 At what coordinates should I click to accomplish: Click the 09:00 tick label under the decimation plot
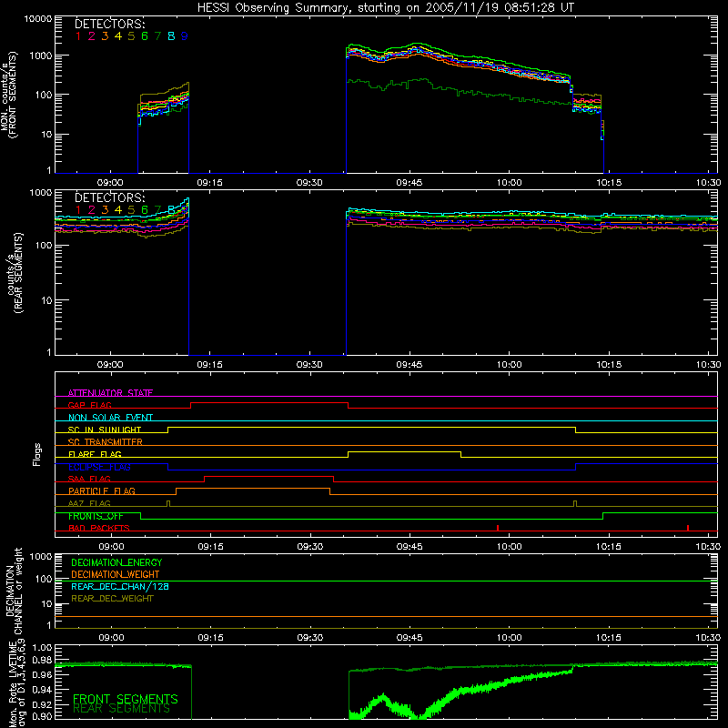111,638
